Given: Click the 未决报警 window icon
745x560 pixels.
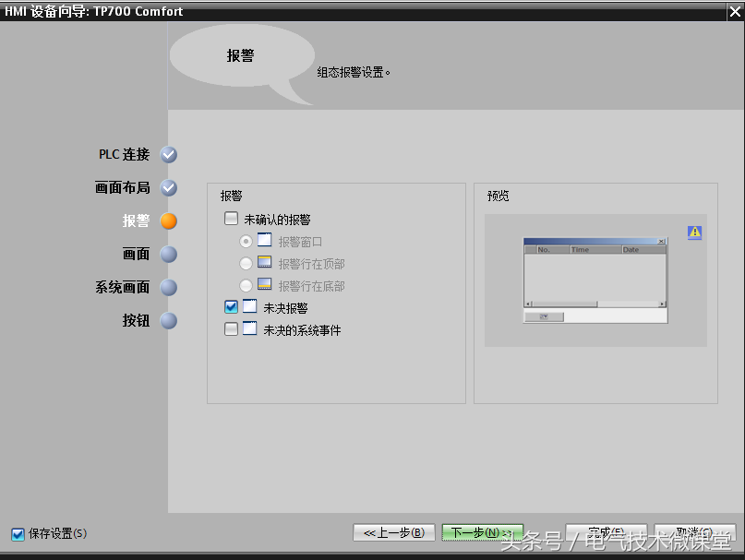Looking at the screenshot, I should tap(250, 306).
